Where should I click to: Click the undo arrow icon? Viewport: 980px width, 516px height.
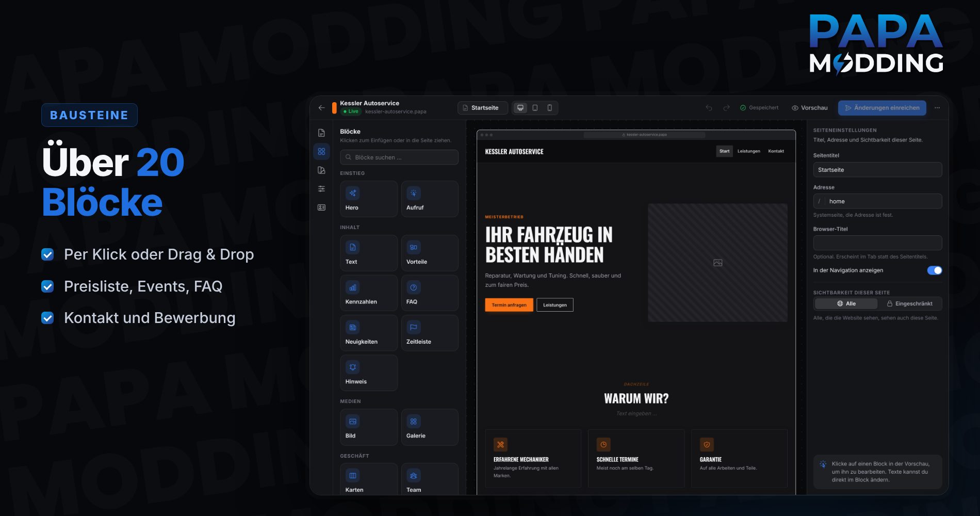(709, 108)
